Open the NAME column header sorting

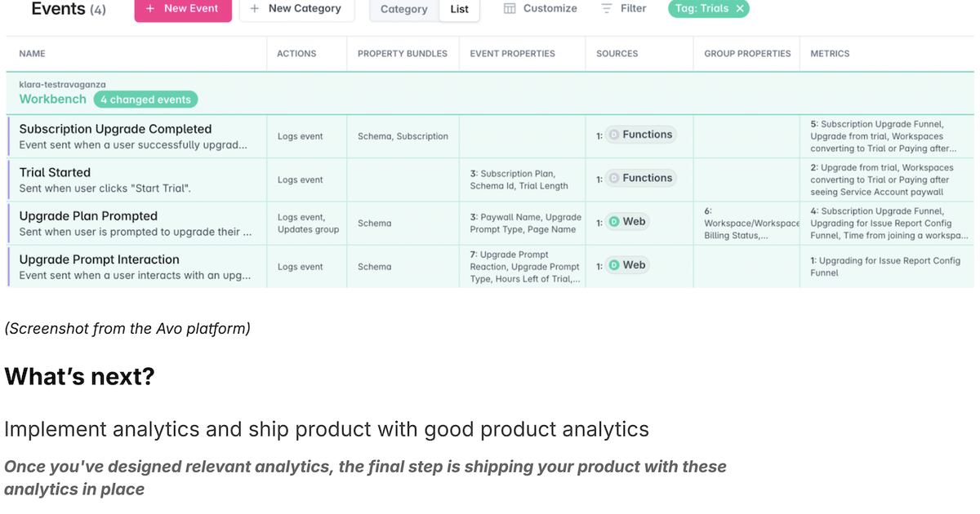pyautogui.click(x=32, y=54)
